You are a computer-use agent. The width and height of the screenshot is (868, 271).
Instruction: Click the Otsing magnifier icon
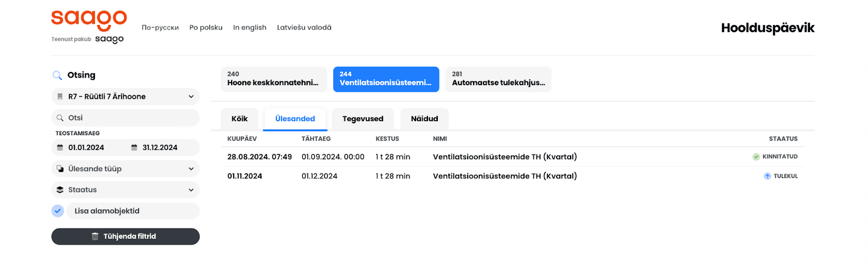pyautogui.click(x=57, y=75)
